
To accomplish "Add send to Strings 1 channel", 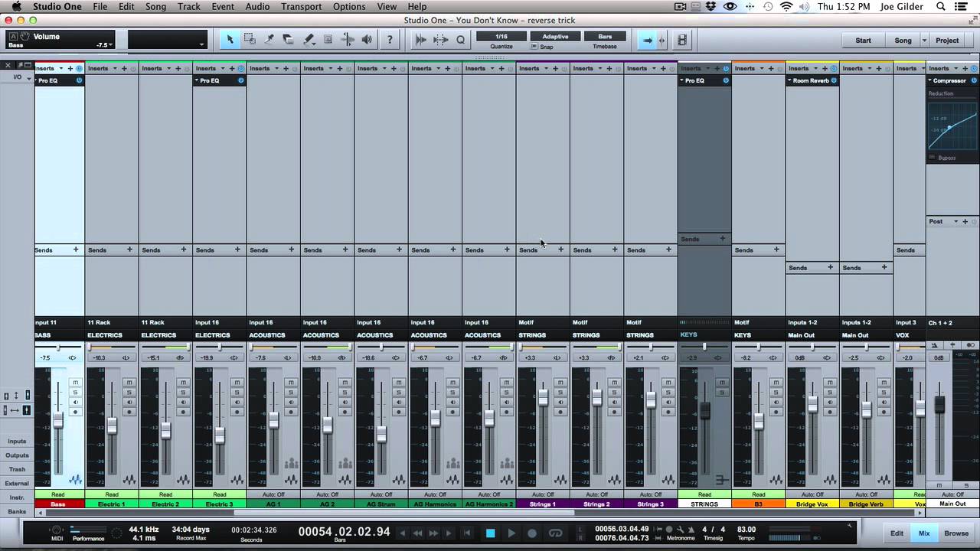I will (x=560, y=249).
